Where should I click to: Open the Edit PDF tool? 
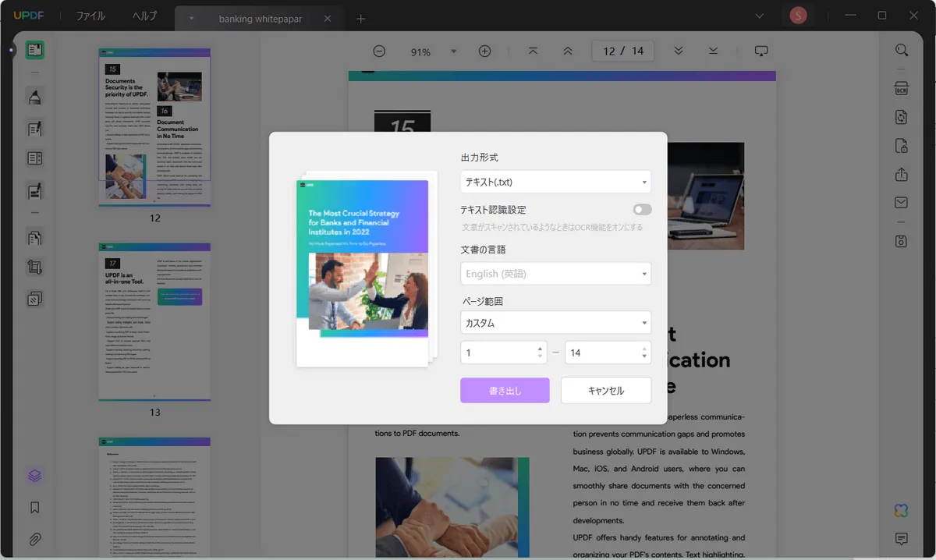point(34,128)
